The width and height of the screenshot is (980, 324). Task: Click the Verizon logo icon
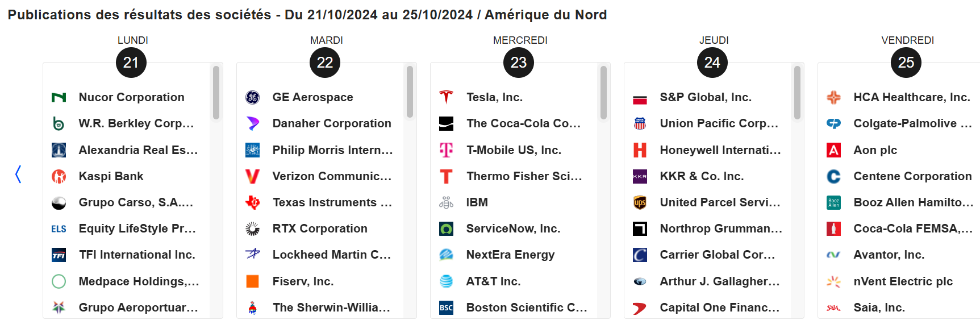coord(253,176)
